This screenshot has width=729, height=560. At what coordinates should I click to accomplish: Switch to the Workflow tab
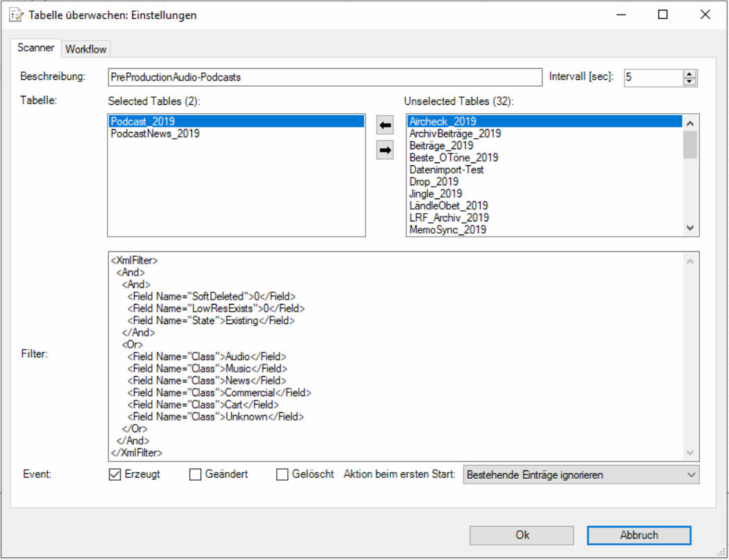tap(86, 49)
